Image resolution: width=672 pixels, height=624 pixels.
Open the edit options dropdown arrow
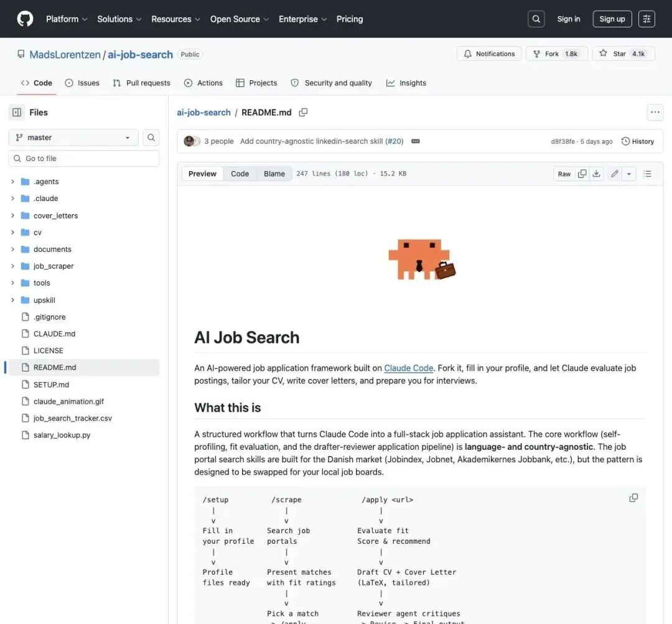628,174
